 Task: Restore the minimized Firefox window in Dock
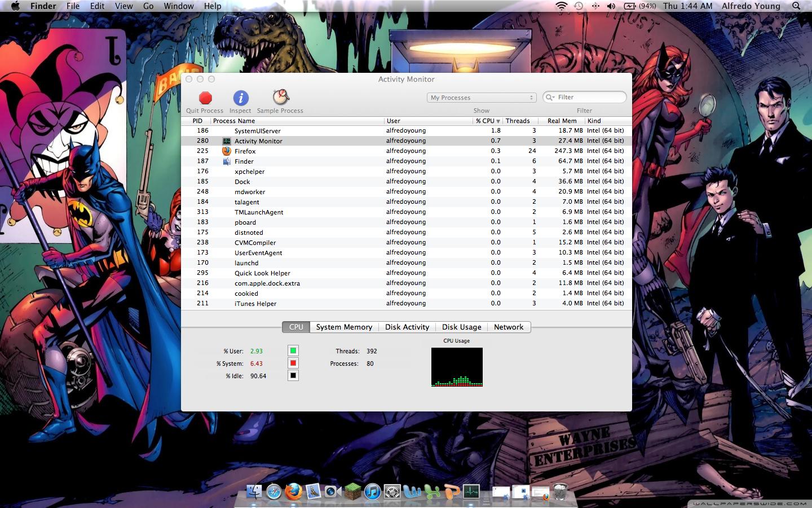pos(540,494)
